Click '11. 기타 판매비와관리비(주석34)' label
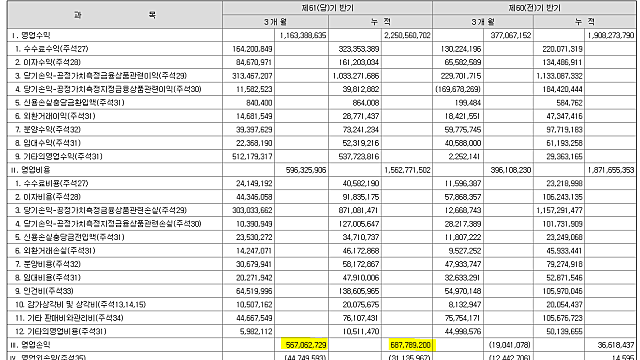 point(69,318)
